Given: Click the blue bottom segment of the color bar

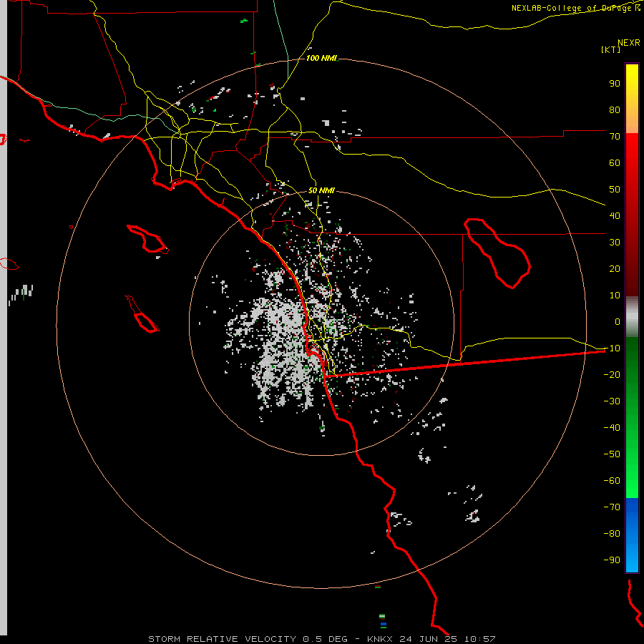Looking at the screenshot, I should coord(632,535).
